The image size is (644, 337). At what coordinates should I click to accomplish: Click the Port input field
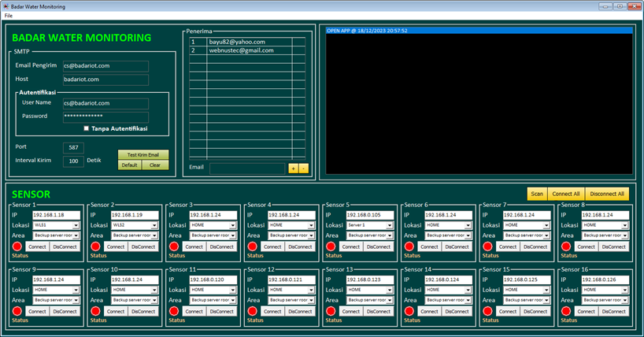coord(73,147)
